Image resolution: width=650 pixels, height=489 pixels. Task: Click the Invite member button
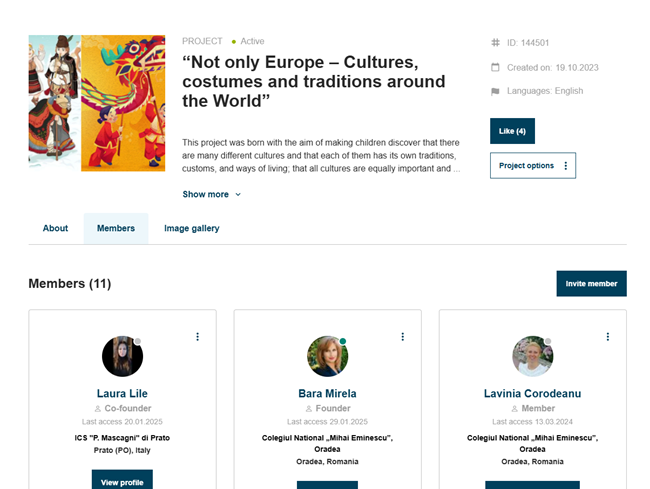(x=591, y=283)
